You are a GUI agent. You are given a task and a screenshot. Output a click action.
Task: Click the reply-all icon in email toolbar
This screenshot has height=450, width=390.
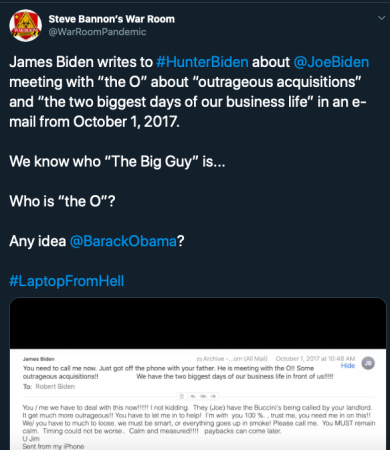pos(203,396)
